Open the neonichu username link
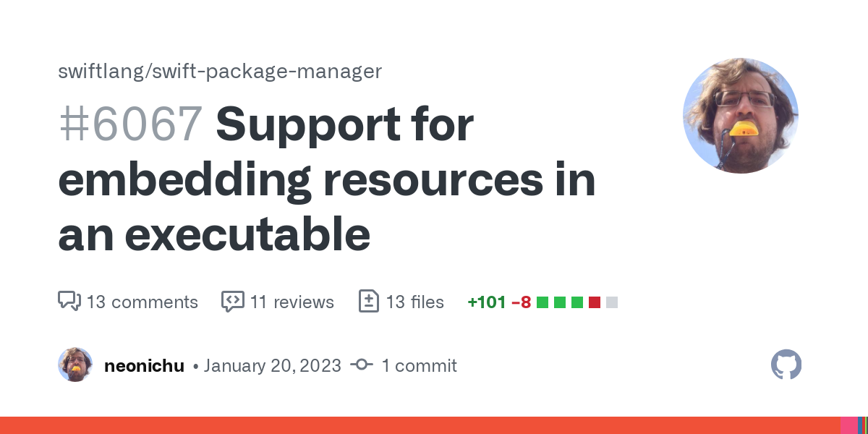This screenshot has height=434, width=868. pyautogui.click(x=145, y=365)
